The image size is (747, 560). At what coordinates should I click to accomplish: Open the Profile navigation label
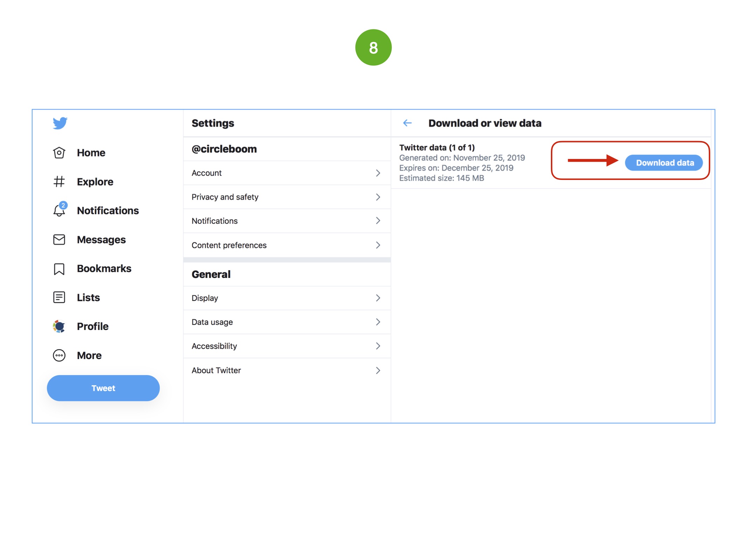point(92,326)
